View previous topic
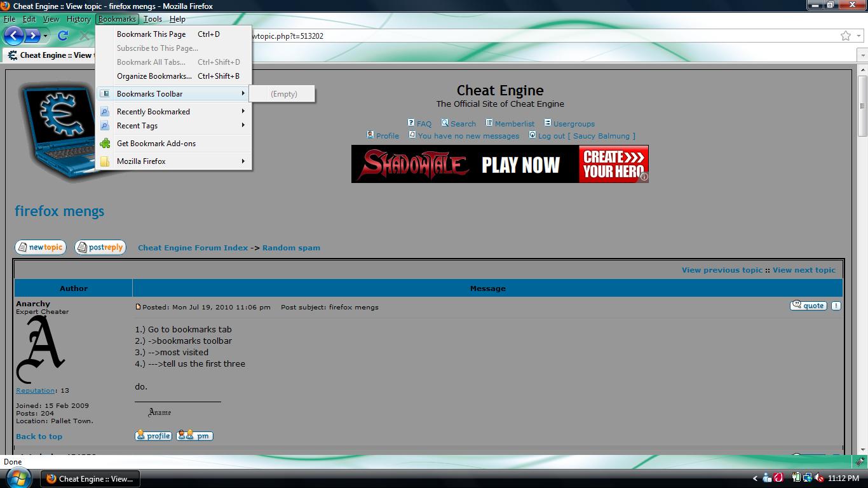The width and height of the screenshot is (868, 488). 722,270
